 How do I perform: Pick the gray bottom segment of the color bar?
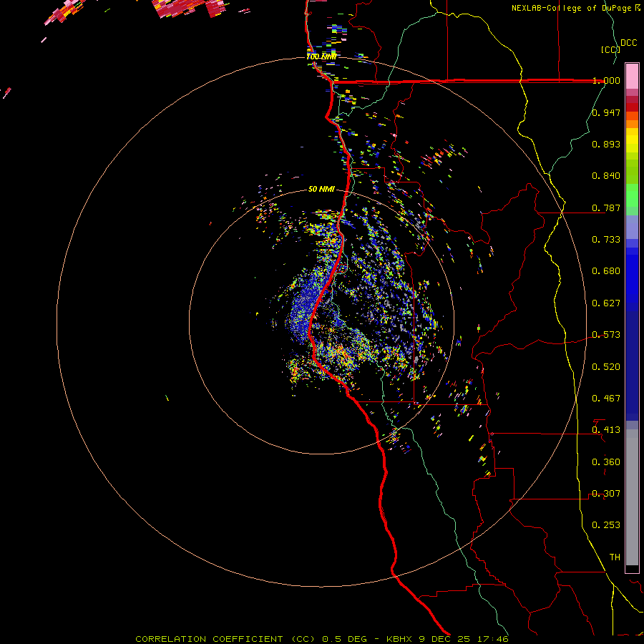pyautogui.click(x=632, y=497)
